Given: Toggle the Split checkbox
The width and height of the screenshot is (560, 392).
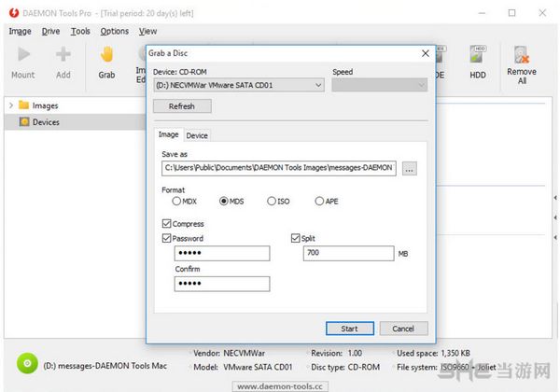Looking at the screenshot, I should pyautogui.click(x=295, y=238).
